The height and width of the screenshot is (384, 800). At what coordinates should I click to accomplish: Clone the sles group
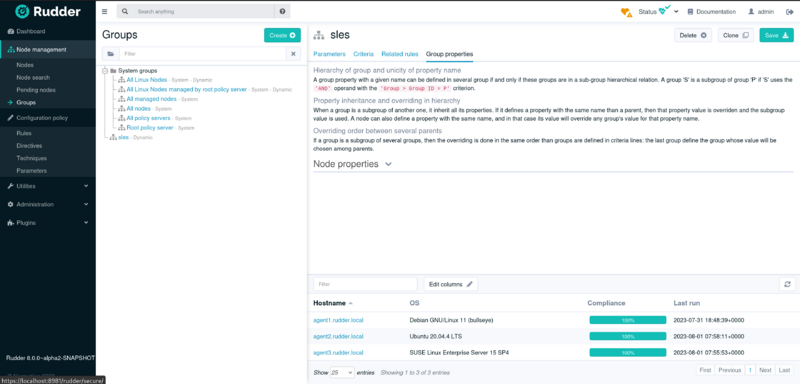pos(736,35)
